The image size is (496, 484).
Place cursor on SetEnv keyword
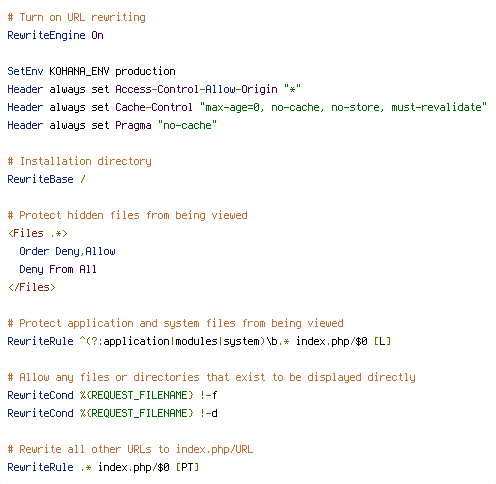[x=25, y=71]
